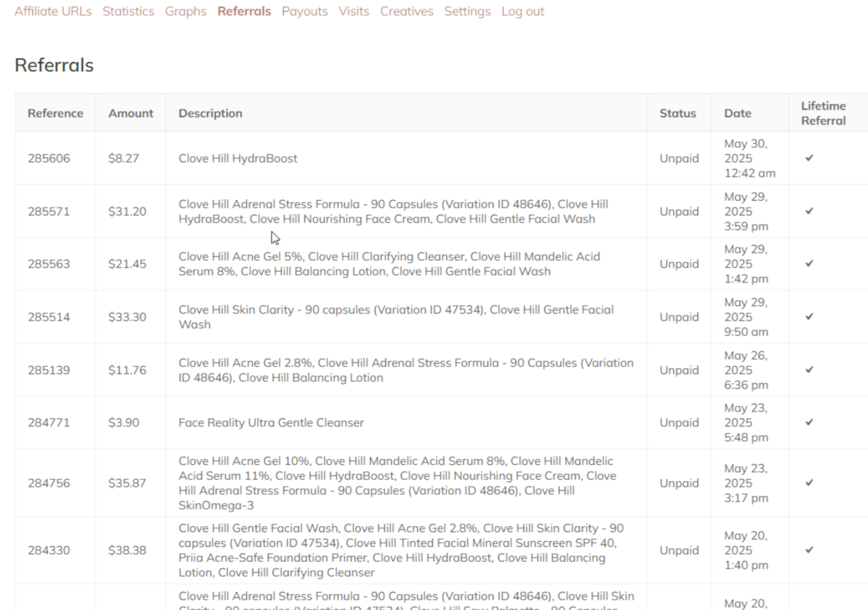Select reference number 284756
The width and height of the screenshot is (868, 610).
49,483
